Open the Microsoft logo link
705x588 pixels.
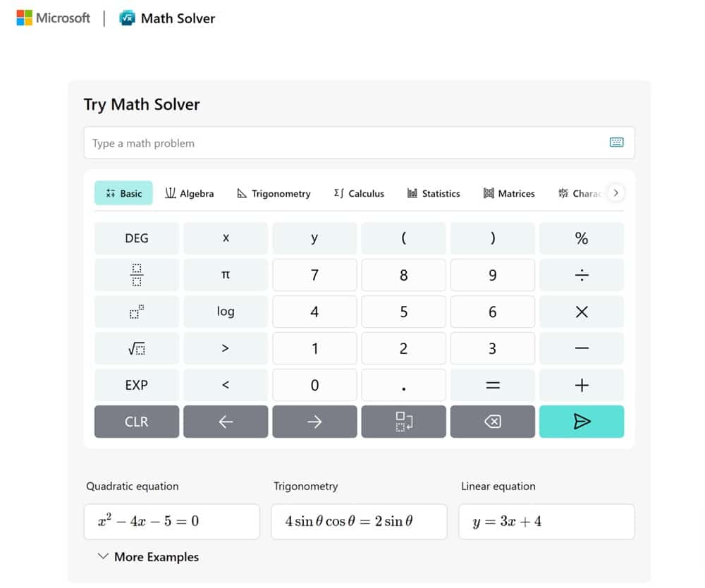[54, 18]
